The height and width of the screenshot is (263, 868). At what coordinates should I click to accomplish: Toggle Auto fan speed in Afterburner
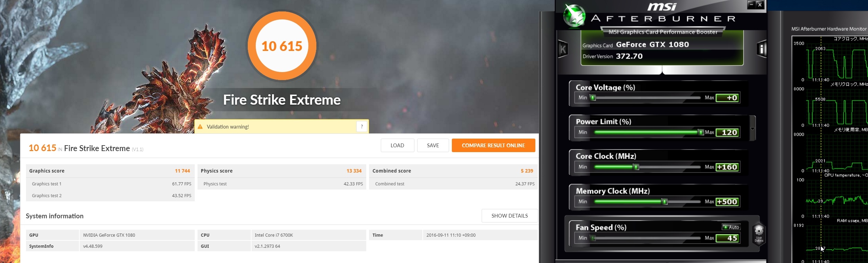(731, 227)
